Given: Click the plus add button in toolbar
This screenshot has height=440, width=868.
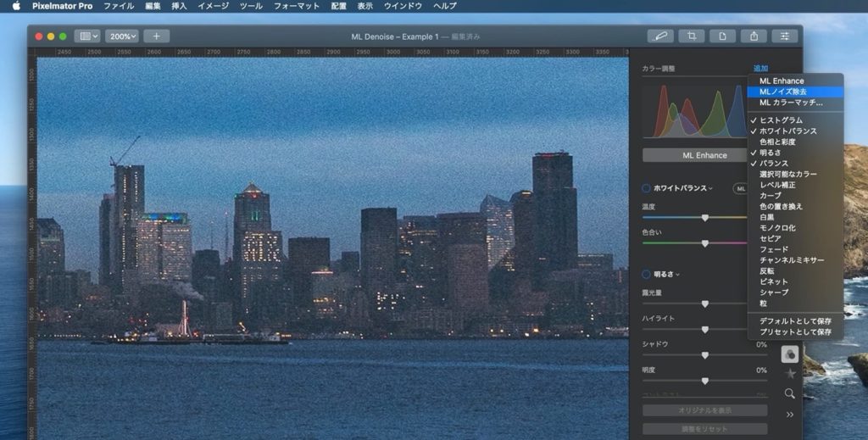Looking at the screenshot, I should (156, 36).
